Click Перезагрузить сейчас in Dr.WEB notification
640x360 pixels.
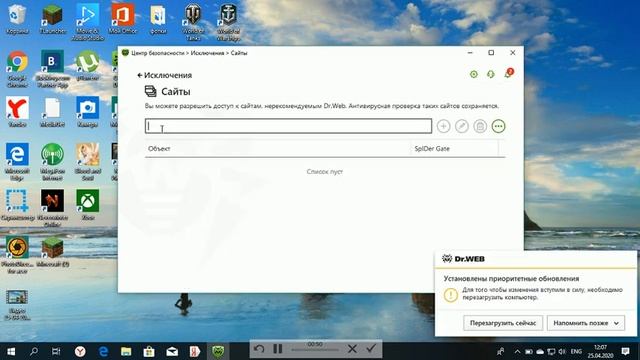point(503,323)
